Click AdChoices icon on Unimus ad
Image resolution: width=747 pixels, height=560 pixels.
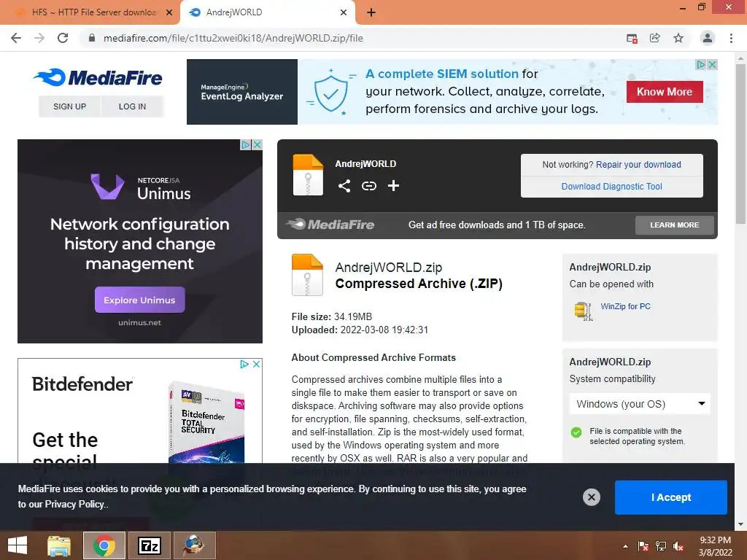(246, 144)
